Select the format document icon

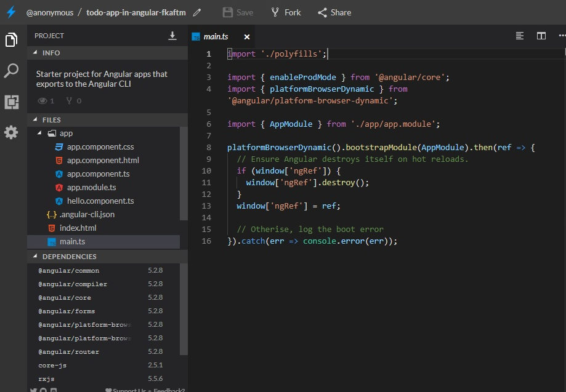pos(520,36)
